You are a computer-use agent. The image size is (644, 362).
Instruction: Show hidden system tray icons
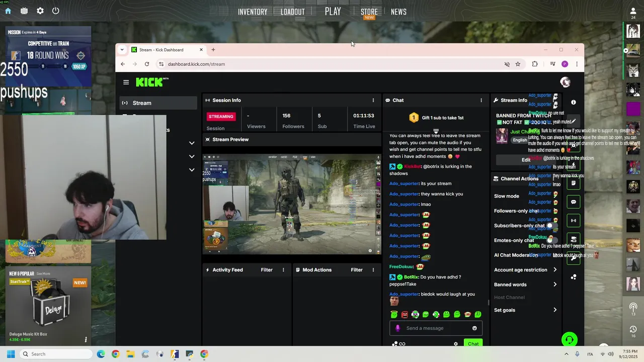pyautogui.click(x=566, y=354)
